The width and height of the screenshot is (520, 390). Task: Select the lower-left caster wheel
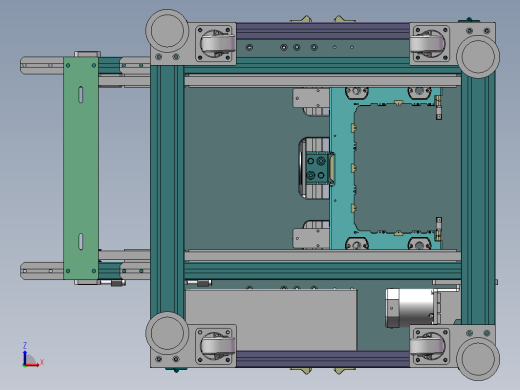[217, 346]
